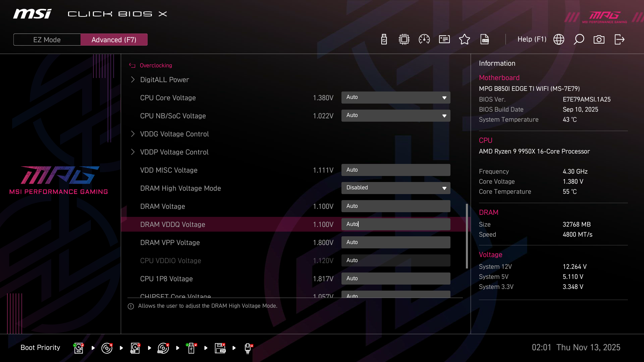644x362 pixels.
Task: Click the language globe icon
Action: point(559,40)
